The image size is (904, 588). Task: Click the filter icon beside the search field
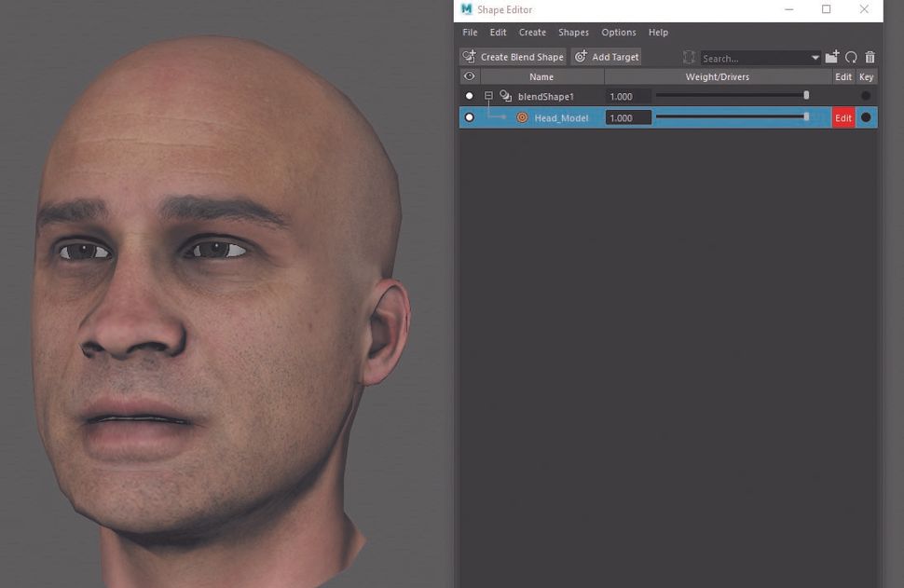click(x=689, y=57)
